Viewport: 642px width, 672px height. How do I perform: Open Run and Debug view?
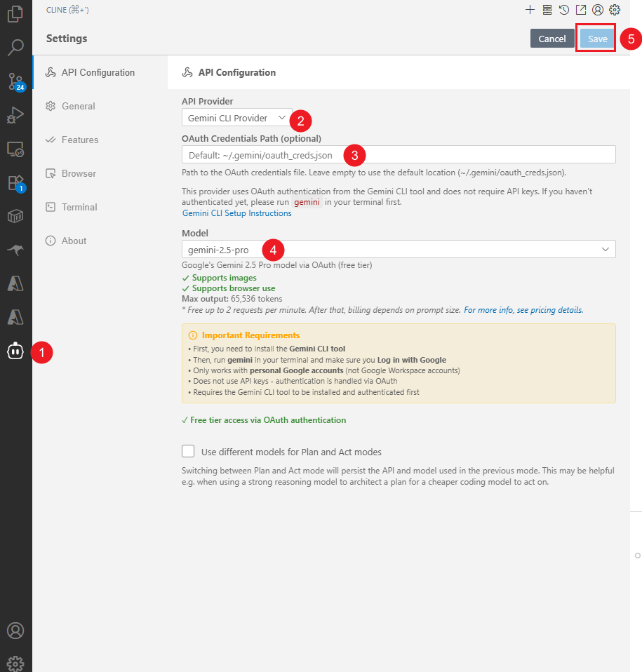click(x=15, y=115)
